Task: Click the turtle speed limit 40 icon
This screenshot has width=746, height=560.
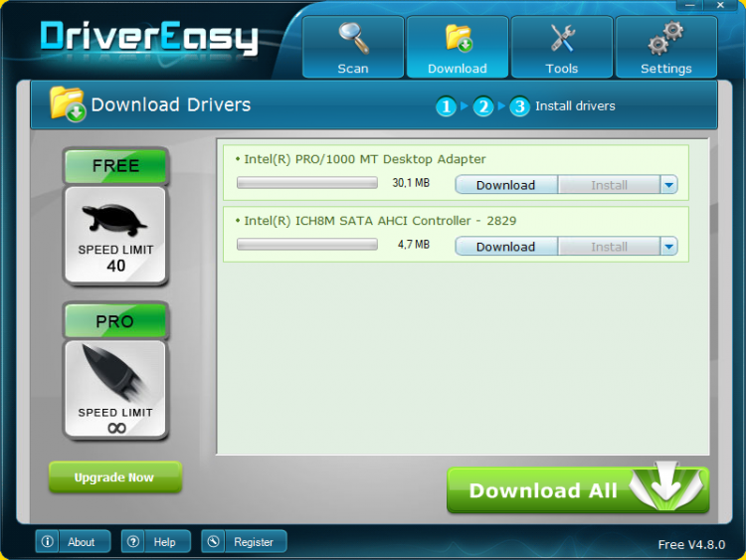Action: click(115, 236)
